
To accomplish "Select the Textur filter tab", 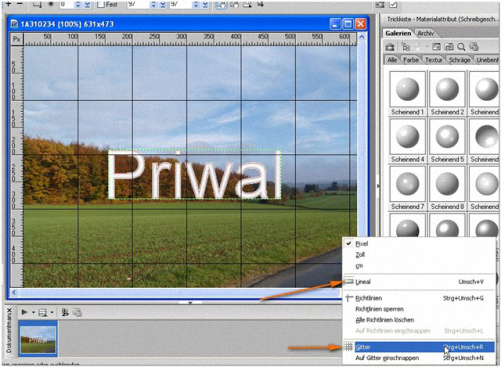I will [433, 60].
